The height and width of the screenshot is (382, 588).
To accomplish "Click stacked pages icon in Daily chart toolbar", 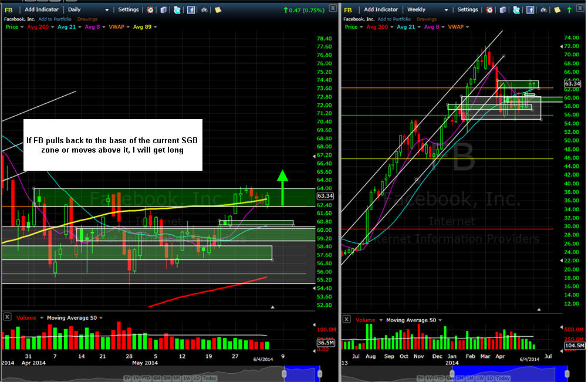I will pyautogui.click(x=164, y=10).
